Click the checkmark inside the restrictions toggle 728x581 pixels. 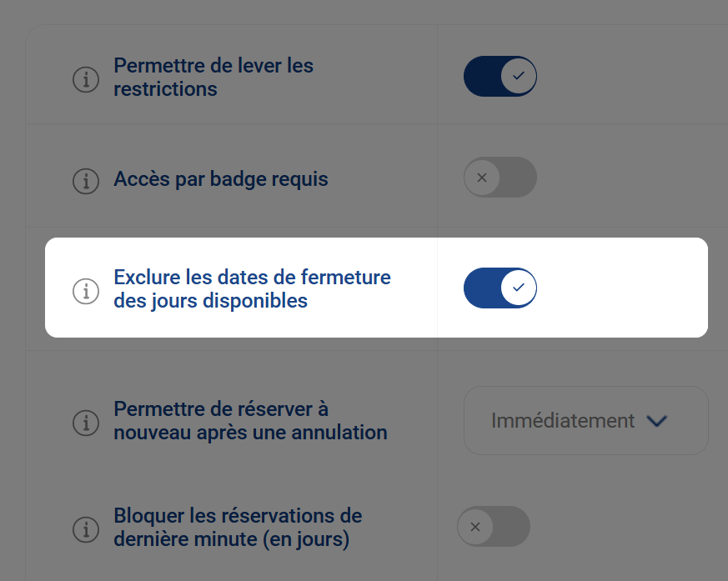point(518,76)
